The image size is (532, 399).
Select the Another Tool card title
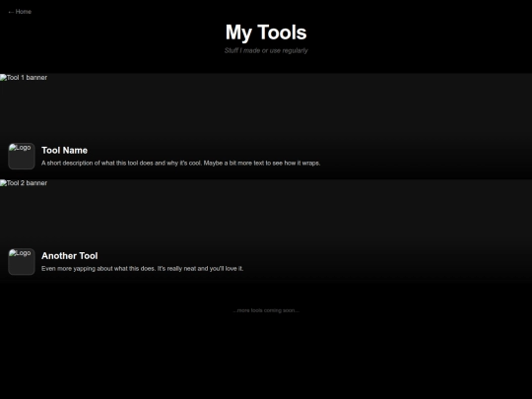[x=70, y=256]
